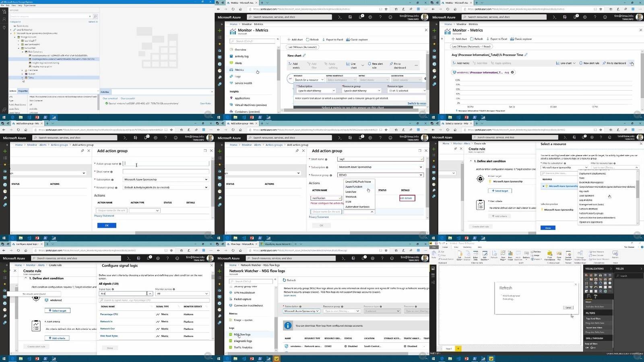Open Service Health in Monitor menu

click(243, 83)
